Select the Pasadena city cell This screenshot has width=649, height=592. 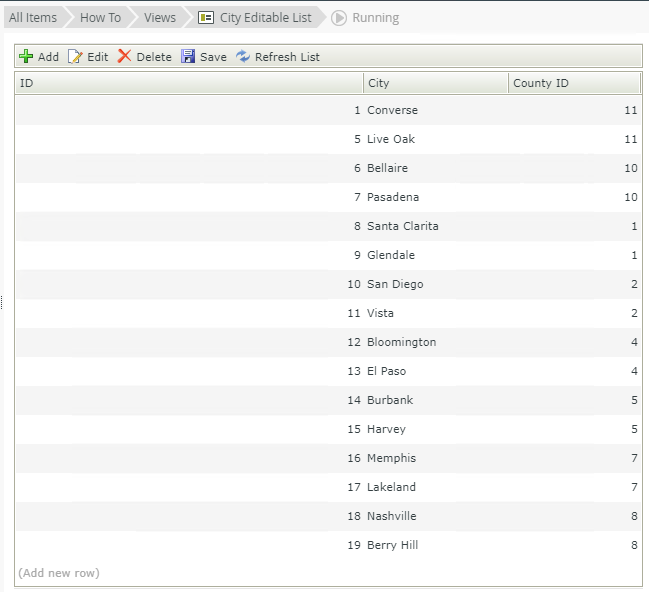393,197
